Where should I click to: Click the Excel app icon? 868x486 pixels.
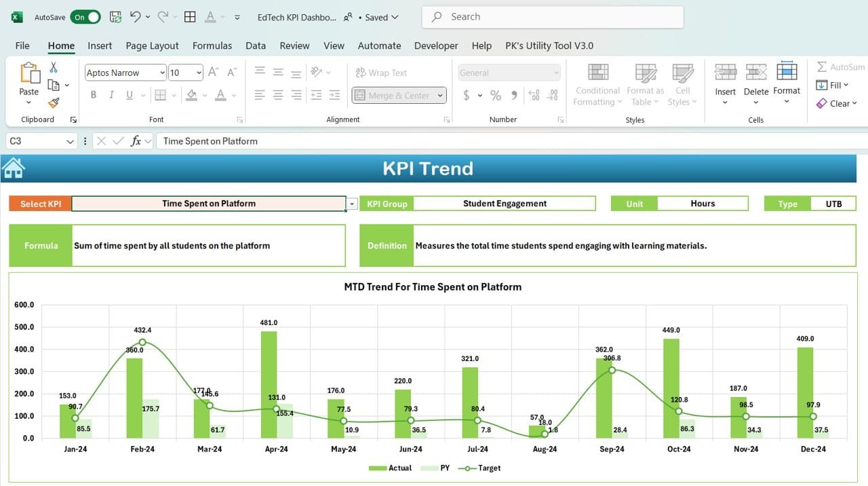click(x=17, y=17)
